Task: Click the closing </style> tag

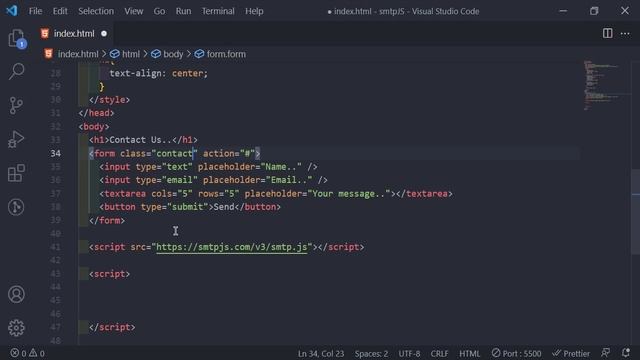Action: tap(109, 100)
